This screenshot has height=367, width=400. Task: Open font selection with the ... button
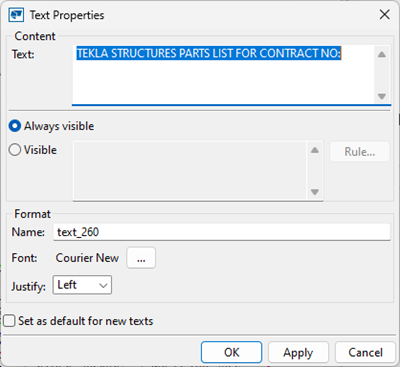[x=141, y=258]
